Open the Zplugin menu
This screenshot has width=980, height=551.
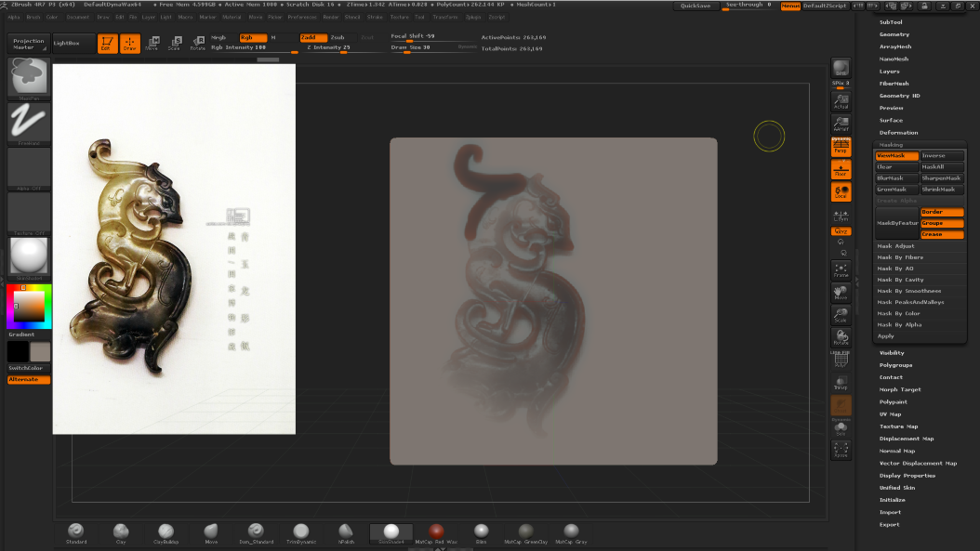[473, 17]
